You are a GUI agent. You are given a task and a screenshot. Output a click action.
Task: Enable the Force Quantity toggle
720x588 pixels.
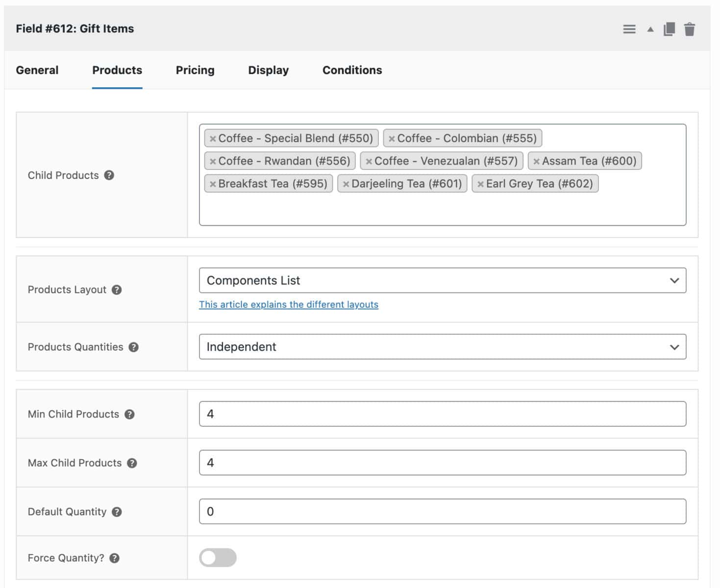pyautogui.click(x=218, y=558)
